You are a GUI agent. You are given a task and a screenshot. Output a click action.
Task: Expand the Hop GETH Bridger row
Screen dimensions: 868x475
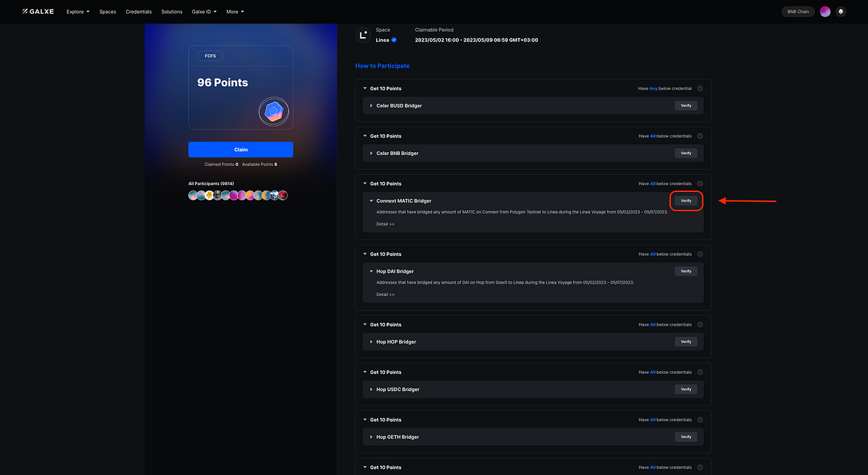[371, 437]
